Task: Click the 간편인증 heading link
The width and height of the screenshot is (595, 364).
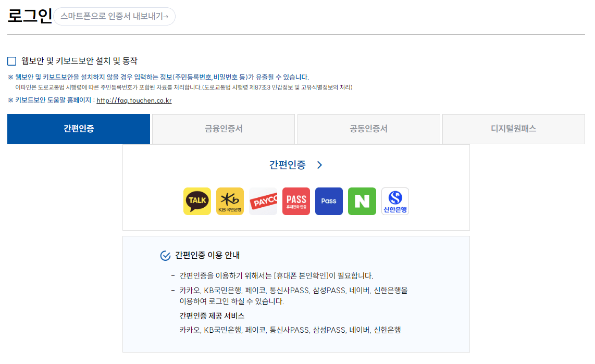Action: 287,165
